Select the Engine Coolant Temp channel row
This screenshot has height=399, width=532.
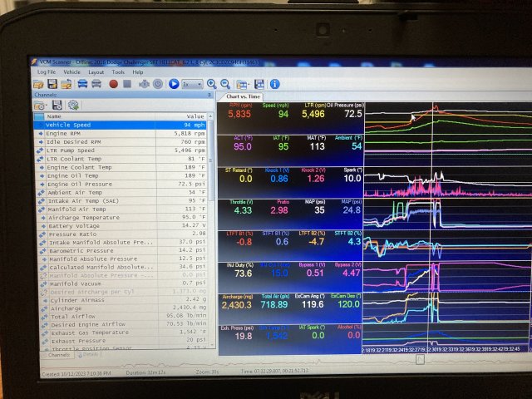pyautogui.click(x=122, y=167)
